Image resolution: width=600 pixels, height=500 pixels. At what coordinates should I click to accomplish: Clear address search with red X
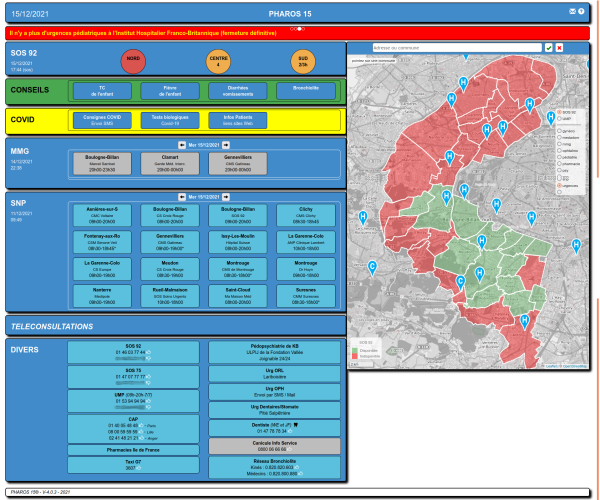click(559, 47)
